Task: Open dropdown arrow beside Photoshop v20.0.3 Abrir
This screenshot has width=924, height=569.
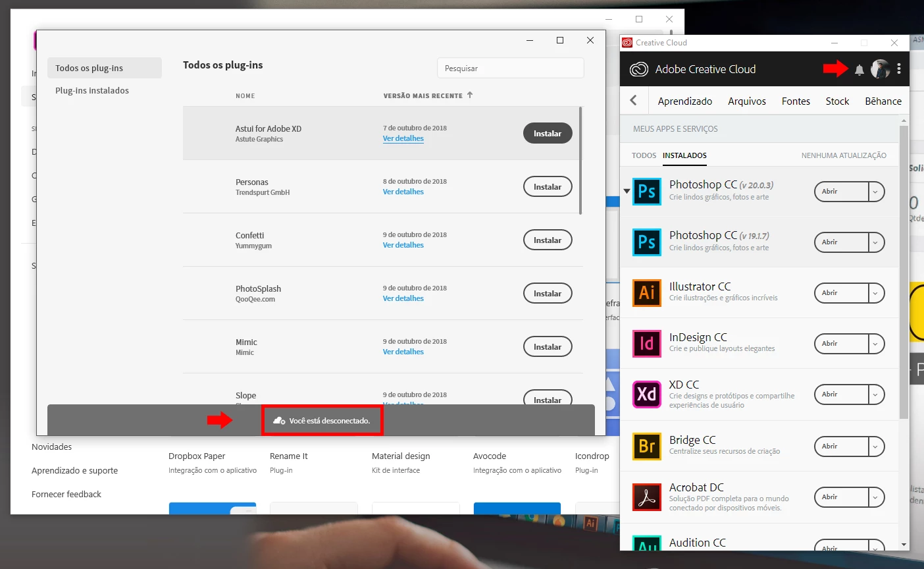Action: 875,192
